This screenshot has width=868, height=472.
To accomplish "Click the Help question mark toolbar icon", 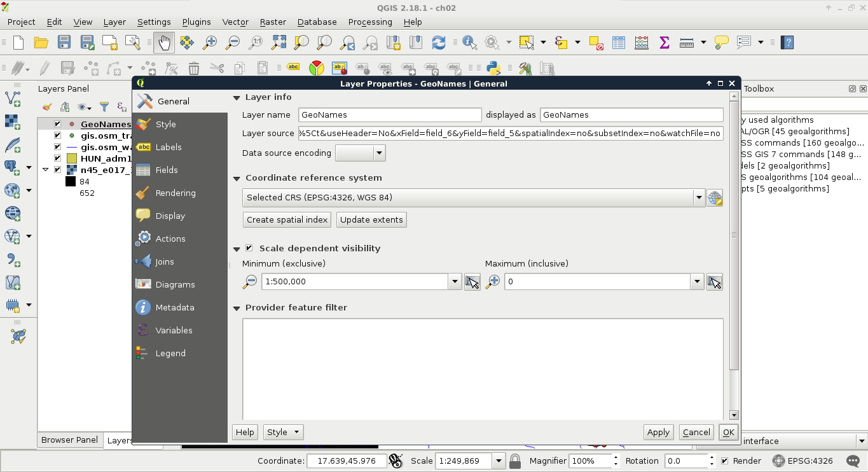I will point(788,43).
